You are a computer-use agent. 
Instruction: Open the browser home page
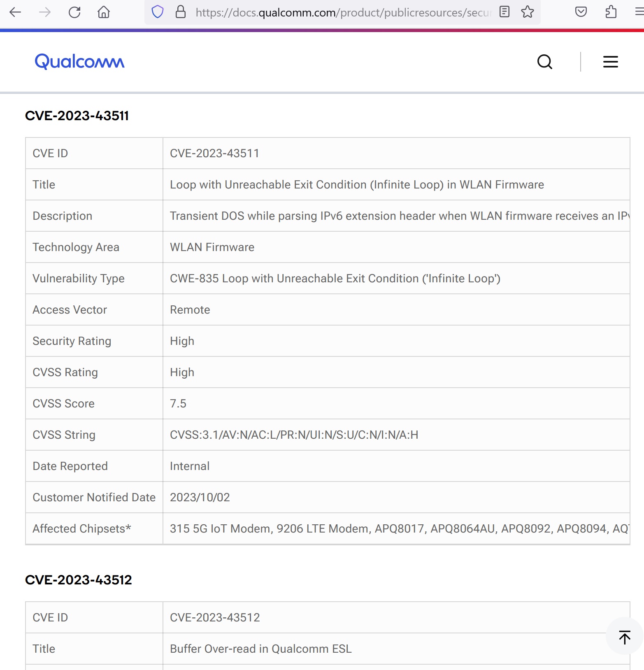click(104, 12)
